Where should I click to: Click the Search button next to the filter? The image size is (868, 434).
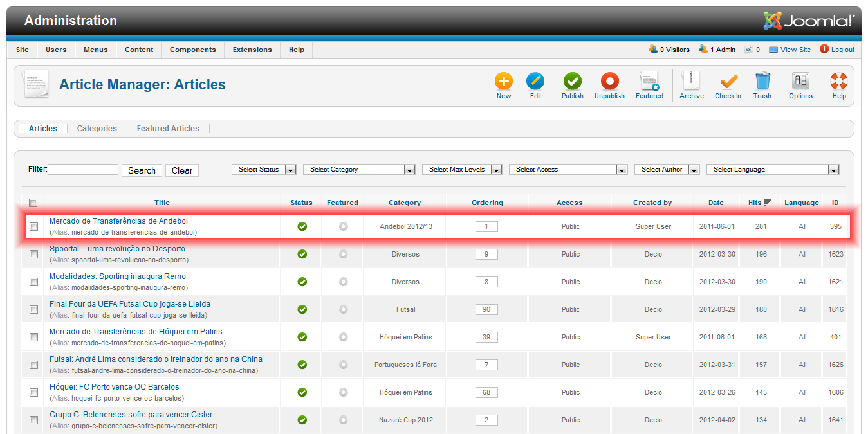point(142,170)
